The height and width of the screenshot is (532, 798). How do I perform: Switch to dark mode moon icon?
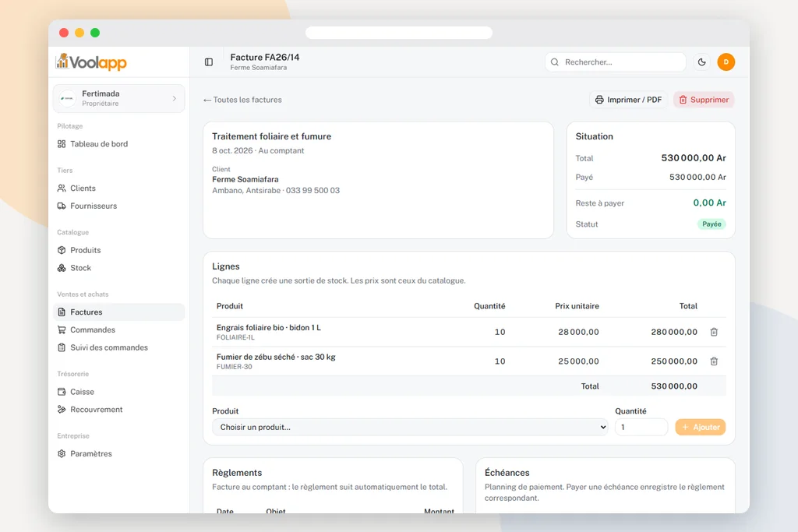[702, 62]
